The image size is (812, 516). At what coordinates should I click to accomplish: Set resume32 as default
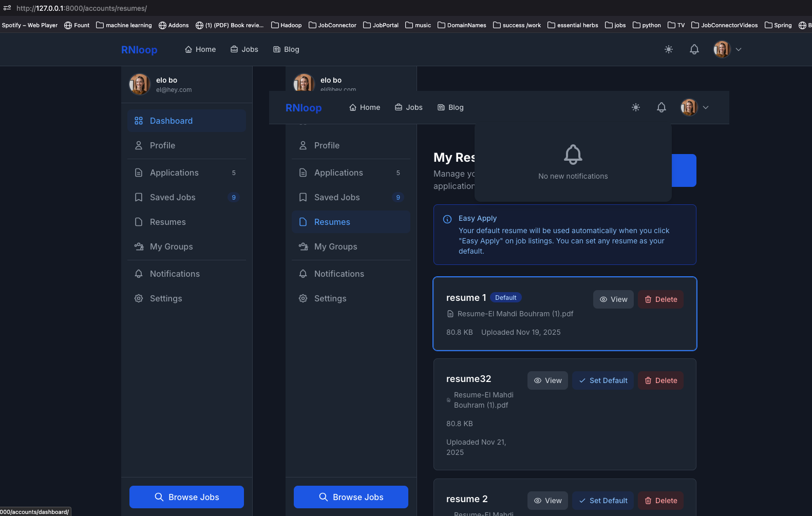coord(603,380)
